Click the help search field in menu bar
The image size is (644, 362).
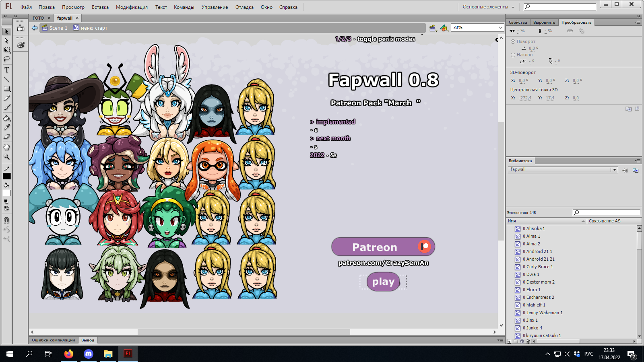coord(559,7)
